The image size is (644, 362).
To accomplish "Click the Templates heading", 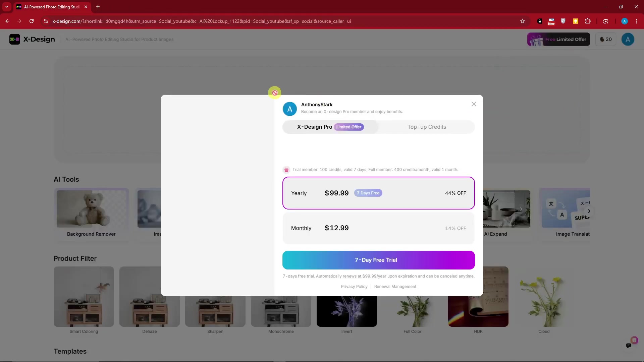I will point(70,351).
